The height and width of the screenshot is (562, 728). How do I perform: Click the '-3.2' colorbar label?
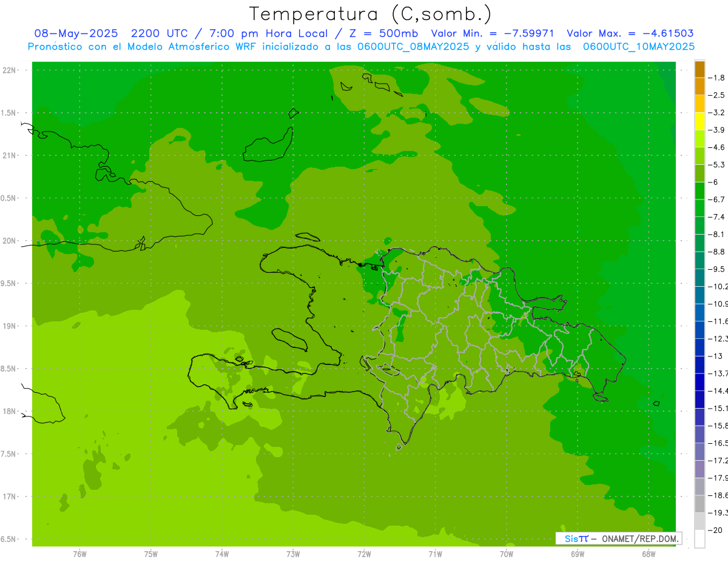tap(716, 113)
